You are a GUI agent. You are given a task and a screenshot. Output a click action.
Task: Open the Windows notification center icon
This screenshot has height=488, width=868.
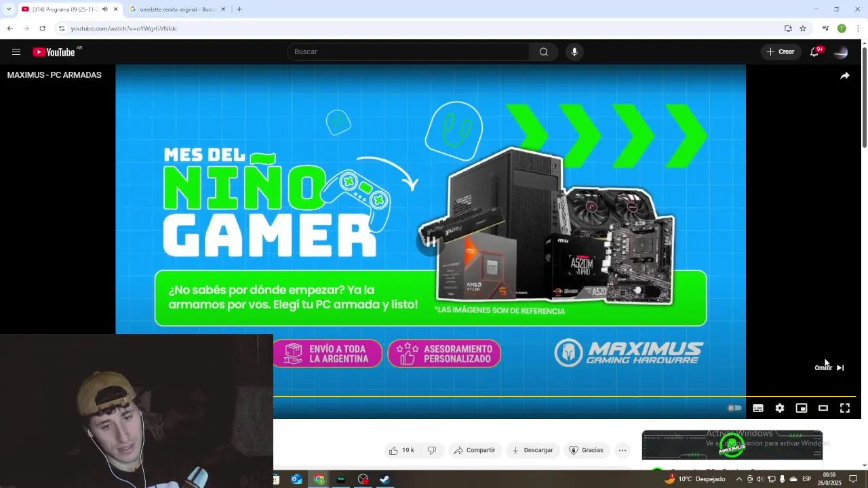click(853, 479)
